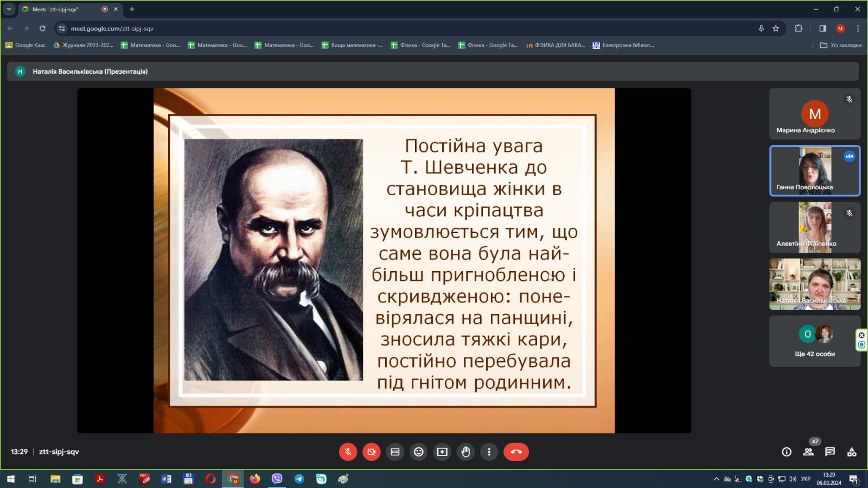868x488 pixels.
Task: Open Firefox from taskbar
Action: pos(255,479)
